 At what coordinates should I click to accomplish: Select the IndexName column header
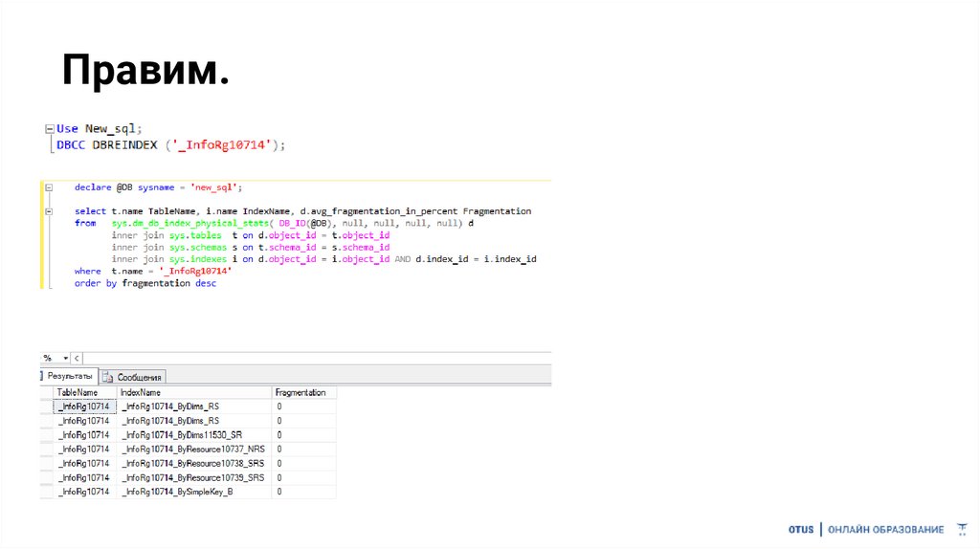coord(194,393)
